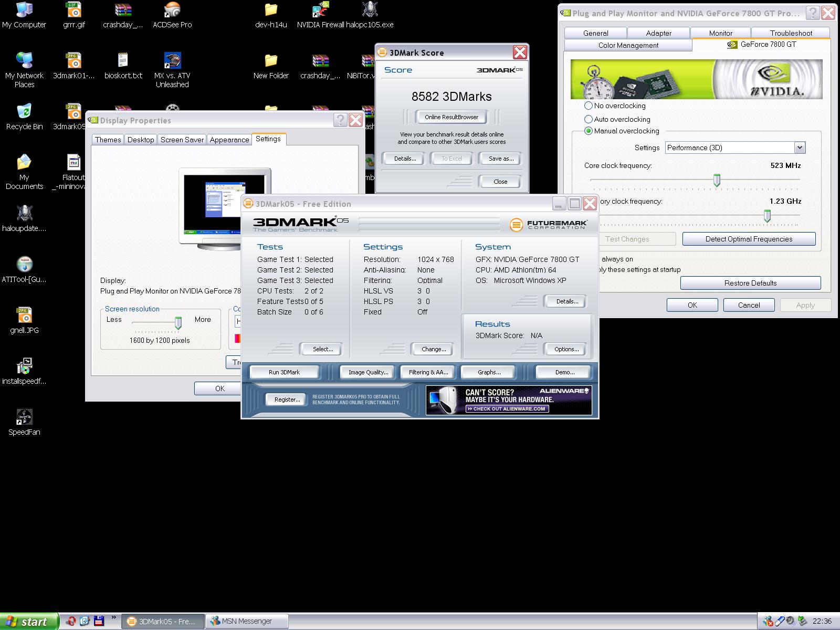The width and height of the screenshot is (840, 630).
Task: Select Auto overclocking option
Action: tap(617, 119)
